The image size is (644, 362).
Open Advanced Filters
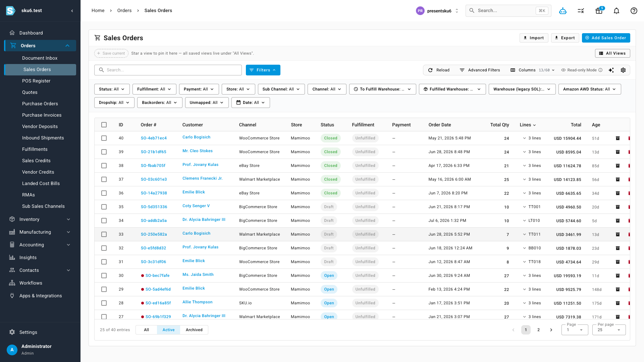point(480,70)
